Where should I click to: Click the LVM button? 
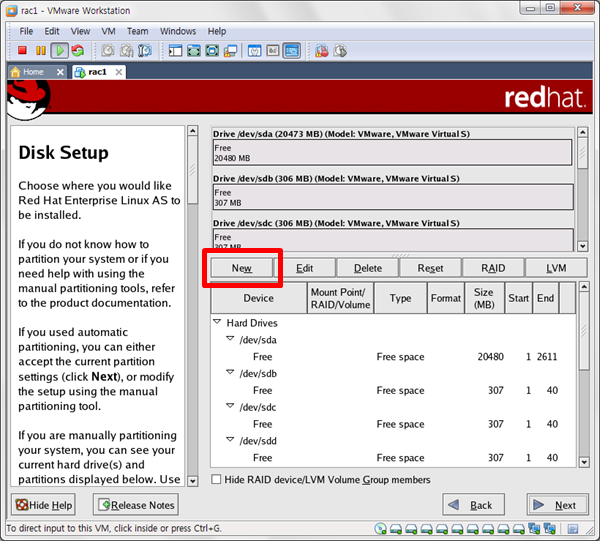pos(556,268)
